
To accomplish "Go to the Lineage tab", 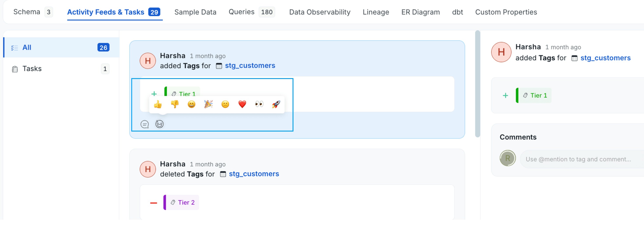I will pos(376,12).
